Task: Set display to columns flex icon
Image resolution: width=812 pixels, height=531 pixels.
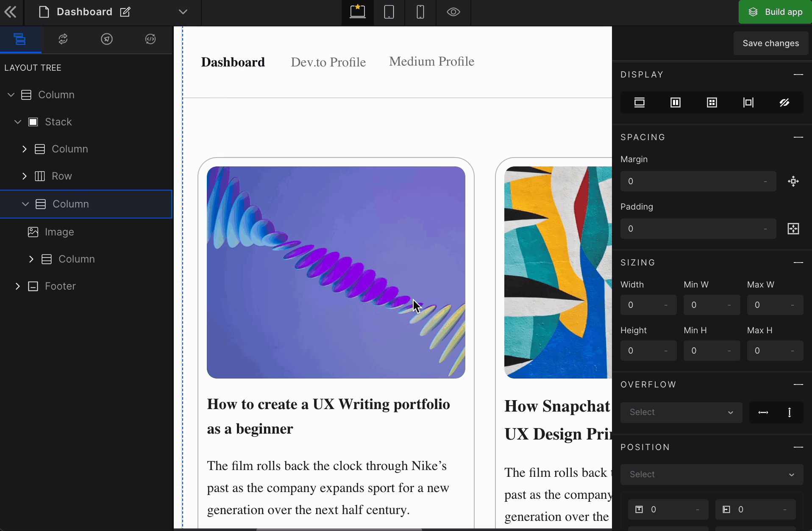Action: pyautogui.click(x=676, y=102)
